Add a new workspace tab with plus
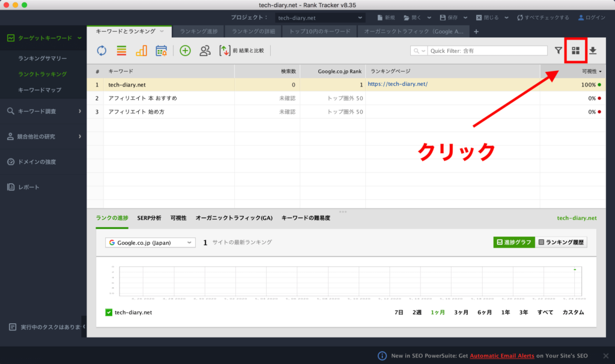 click(476, 31)
